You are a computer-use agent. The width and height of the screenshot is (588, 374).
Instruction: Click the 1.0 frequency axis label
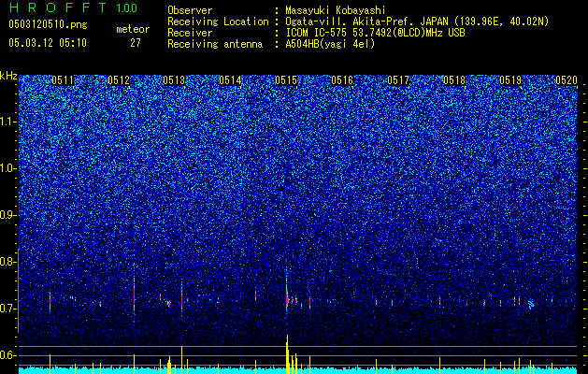tap(7, 169)
